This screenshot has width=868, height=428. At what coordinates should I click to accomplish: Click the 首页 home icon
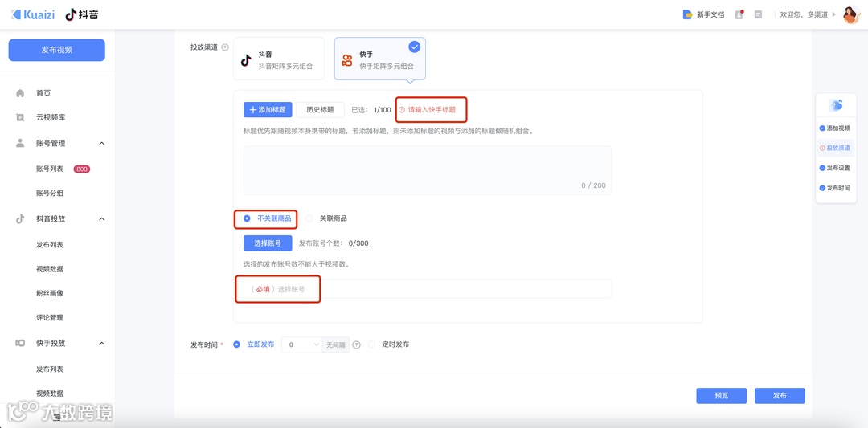click(20, 93)
